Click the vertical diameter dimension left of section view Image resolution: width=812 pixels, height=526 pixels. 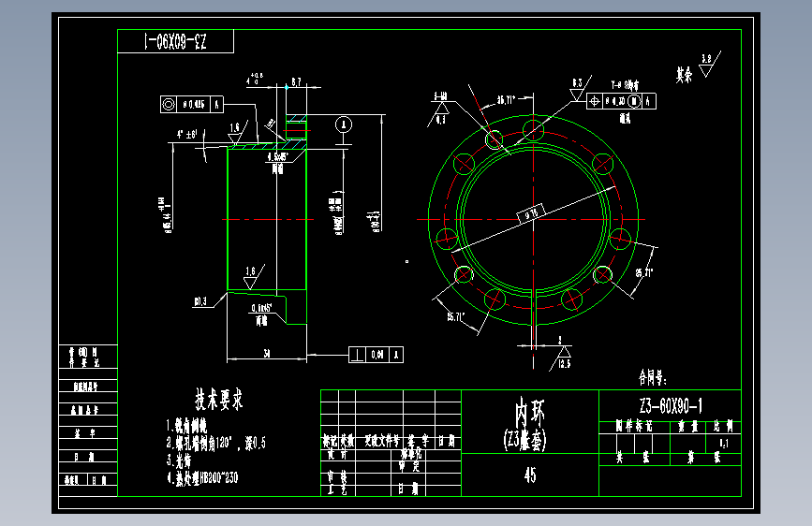pos(166,215)
